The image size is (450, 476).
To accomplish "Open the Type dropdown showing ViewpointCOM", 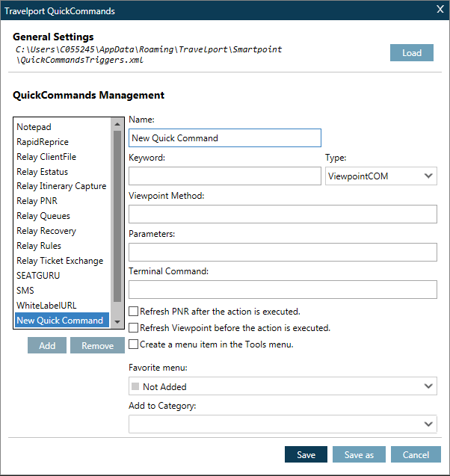I will click(x=381, y=176).
